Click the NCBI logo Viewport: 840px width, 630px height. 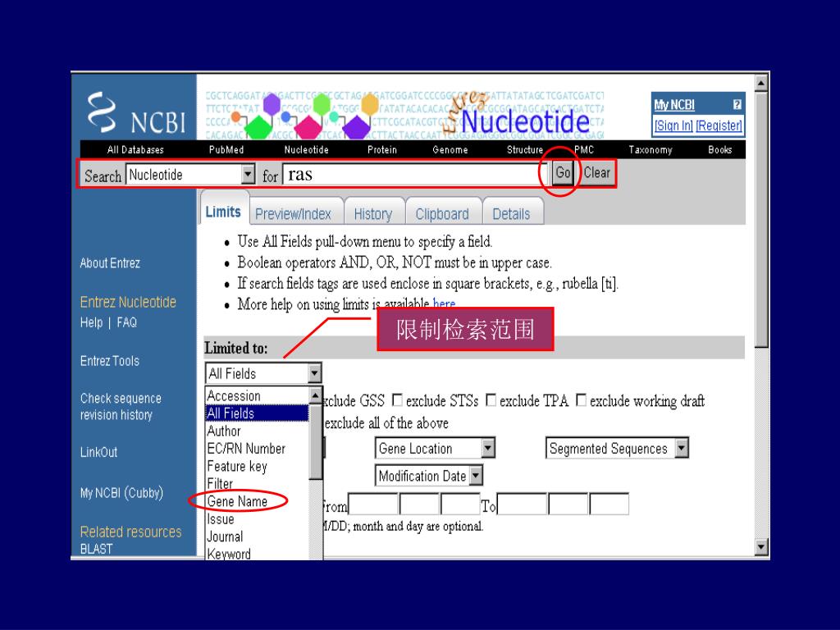coord(137,113)
